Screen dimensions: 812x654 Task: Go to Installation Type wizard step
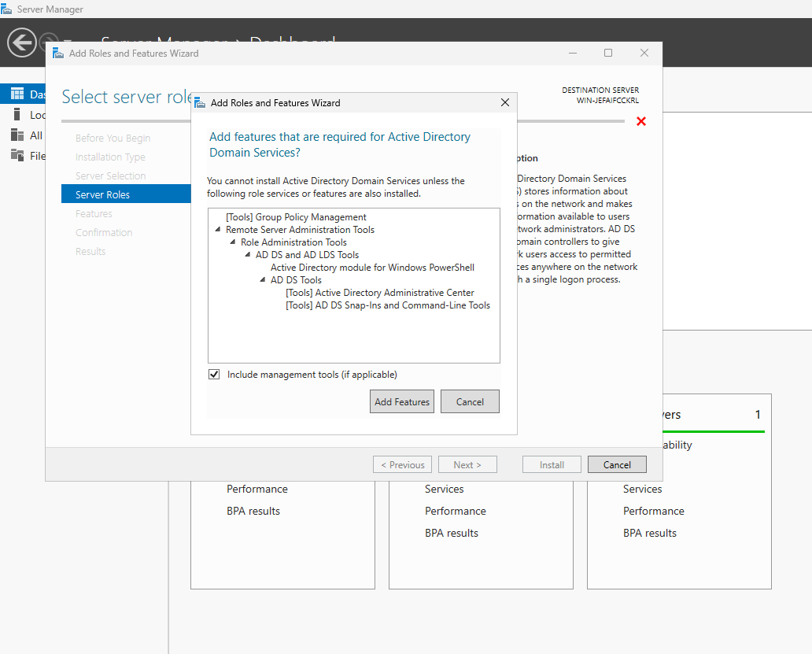point(110,157)
